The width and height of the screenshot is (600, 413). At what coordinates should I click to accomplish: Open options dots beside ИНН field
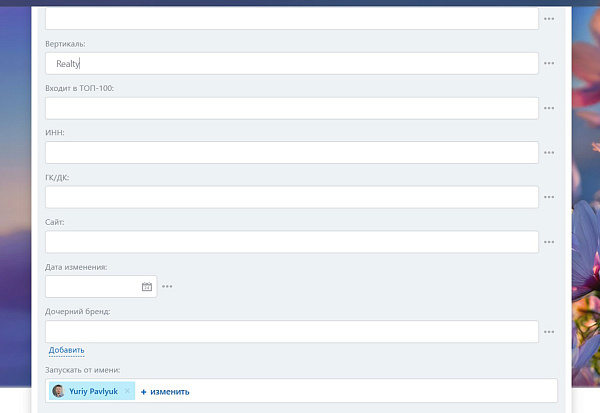click(x=549, y=152)
